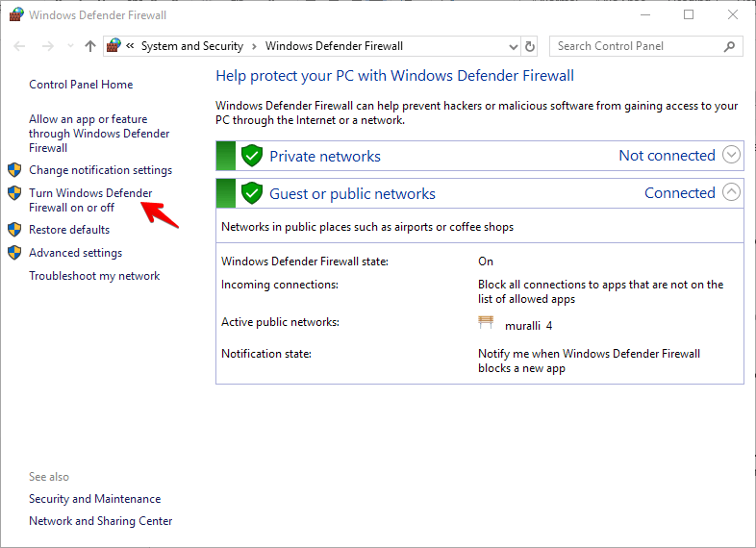
Task: Open Advanced settings
Action: pos(75,253)
